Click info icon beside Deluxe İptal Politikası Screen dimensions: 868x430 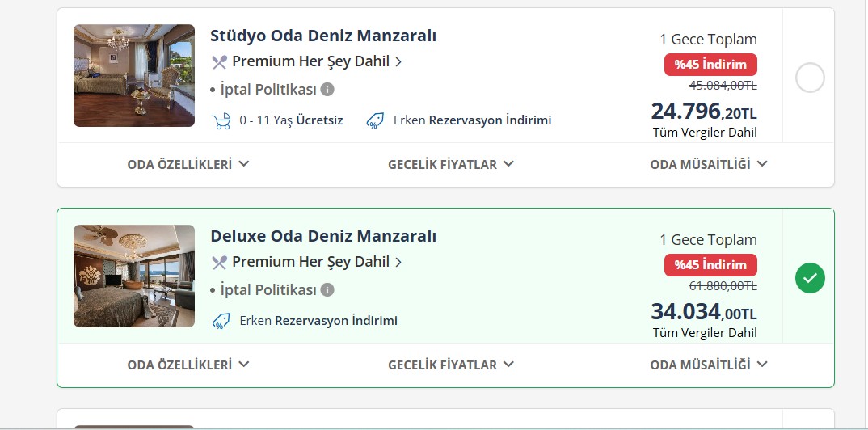coord(327,289)
